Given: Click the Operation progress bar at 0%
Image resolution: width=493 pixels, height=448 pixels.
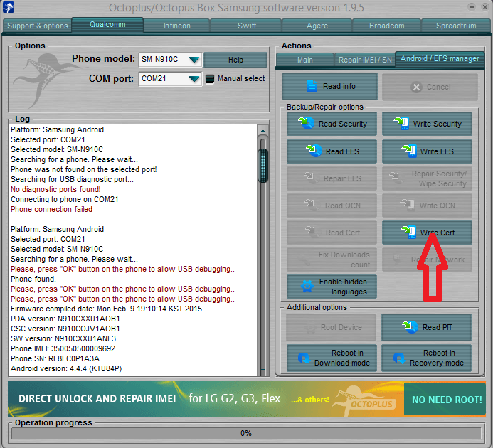Looking at the screenshot, I should point(246,433).
